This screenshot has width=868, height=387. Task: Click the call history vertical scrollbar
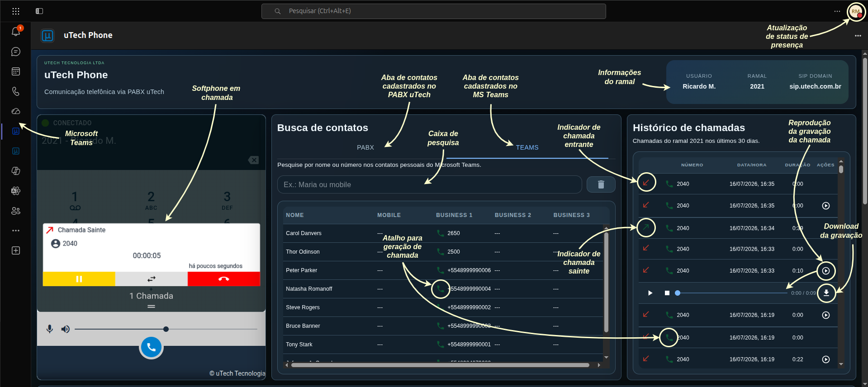[x=841, y=170]
